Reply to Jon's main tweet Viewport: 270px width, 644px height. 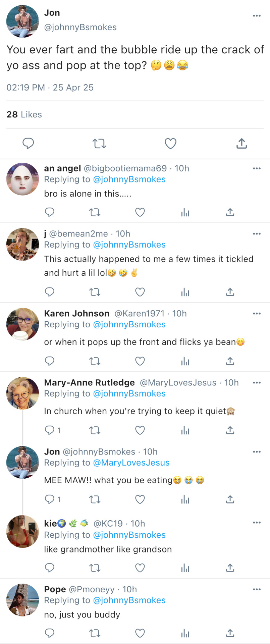click(x=28, y=144)
